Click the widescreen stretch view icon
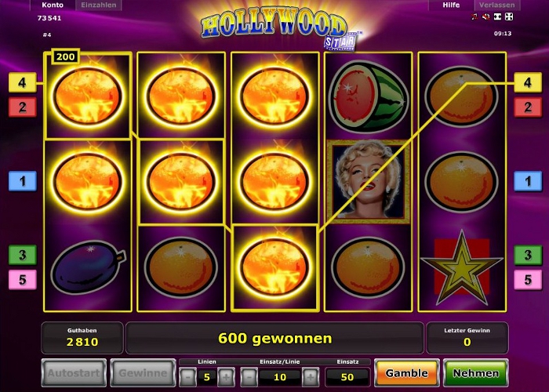 (497, 16)
